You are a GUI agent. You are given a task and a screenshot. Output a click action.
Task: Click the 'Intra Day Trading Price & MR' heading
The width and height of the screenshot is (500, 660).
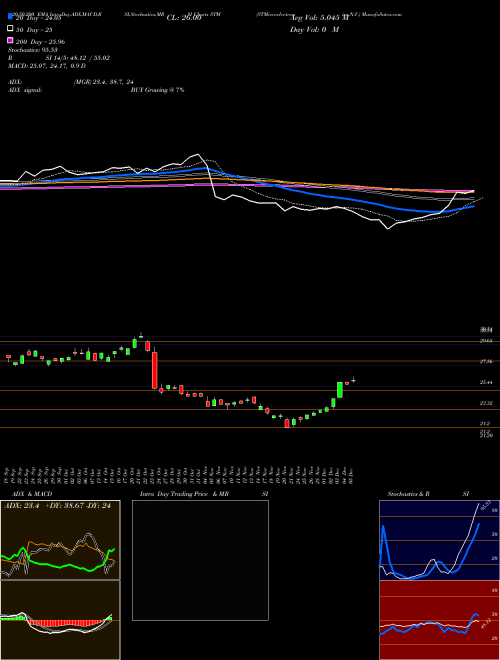pos(184,494)
